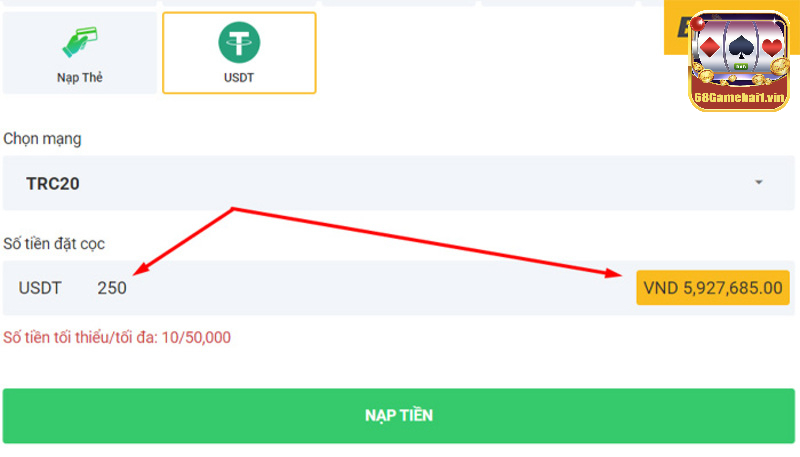This screenshot has height=457, width=800.
Task: Switch to the Nạp Thẻ payment tab label
Action: point(80,78)
